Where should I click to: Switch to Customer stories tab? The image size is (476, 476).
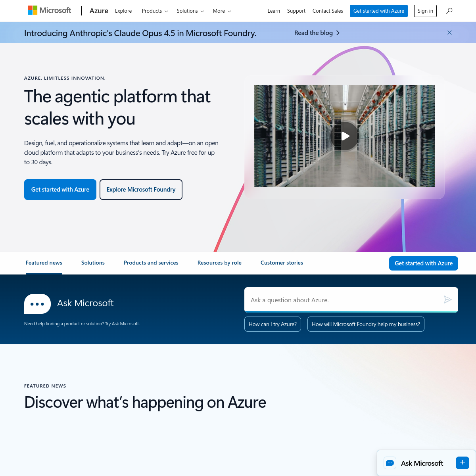coord(282,263)
